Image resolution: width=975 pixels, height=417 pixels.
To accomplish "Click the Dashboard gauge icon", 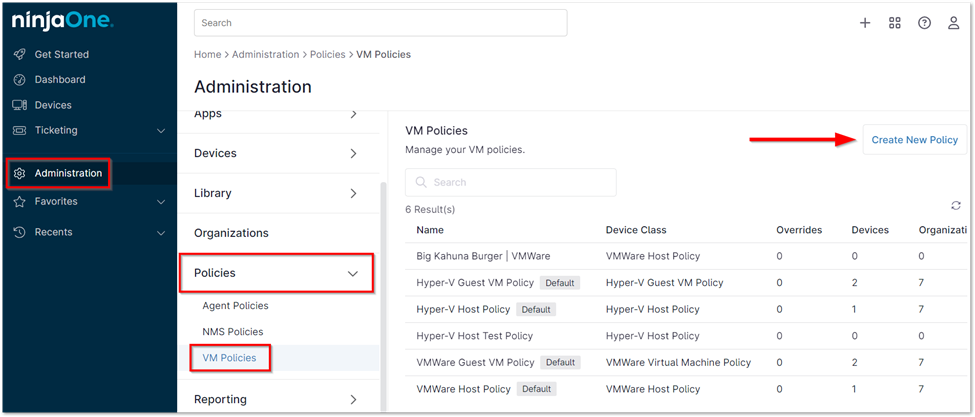I will (20, 80).
